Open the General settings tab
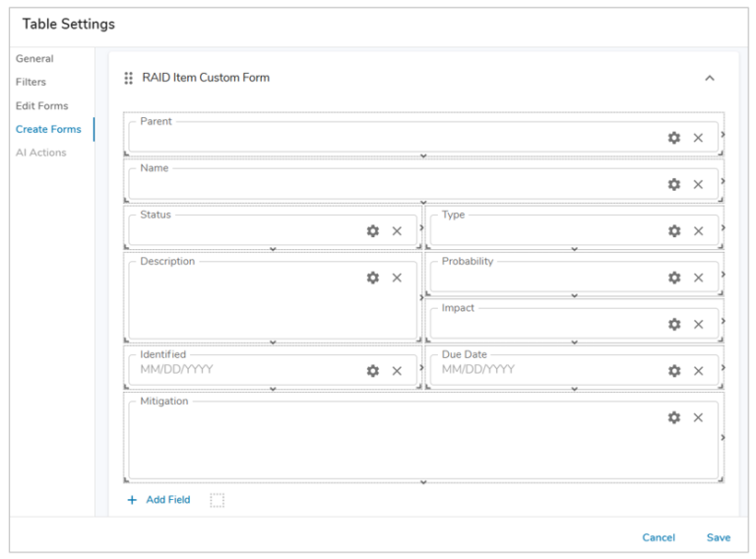This screenshot has width=756, height=559. (34, 59)
